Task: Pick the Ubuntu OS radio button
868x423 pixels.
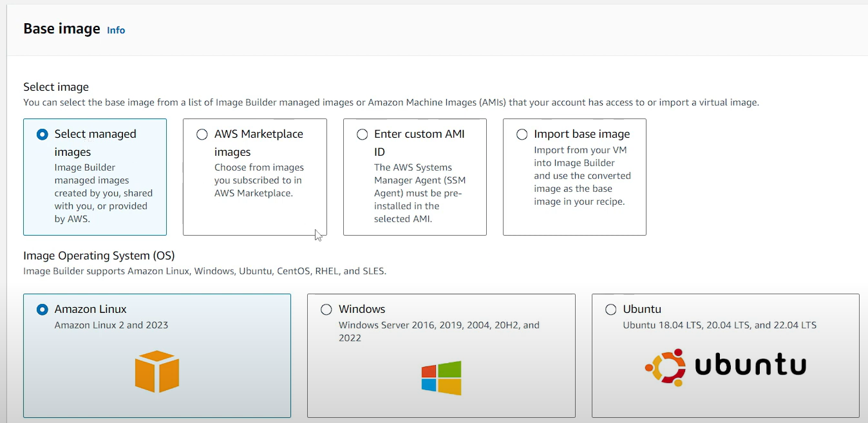Action: coord(610,310)
